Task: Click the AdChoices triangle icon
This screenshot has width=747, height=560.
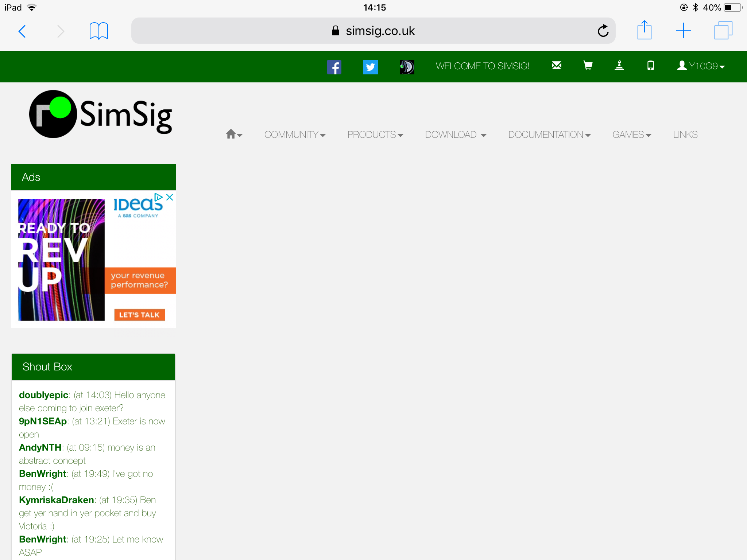Action: [x=159, y=197]
